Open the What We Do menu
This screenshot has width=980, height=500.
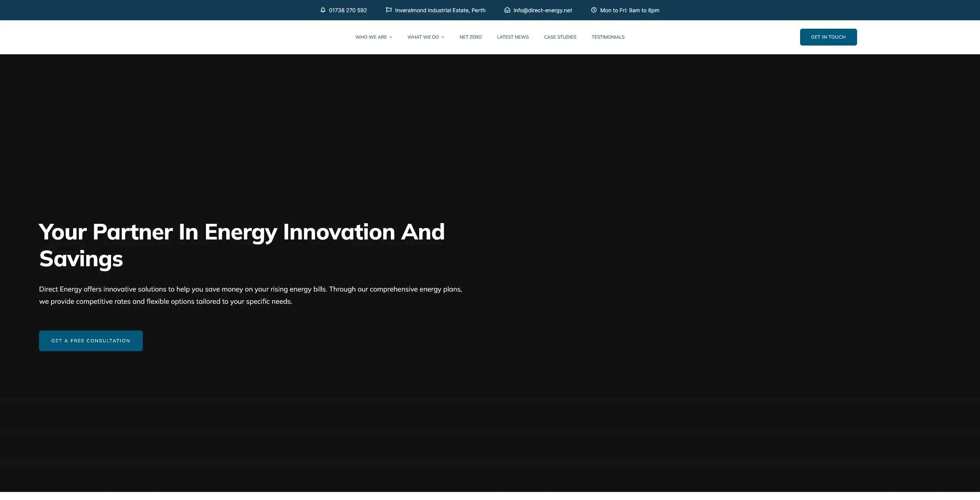pos(423,37)
